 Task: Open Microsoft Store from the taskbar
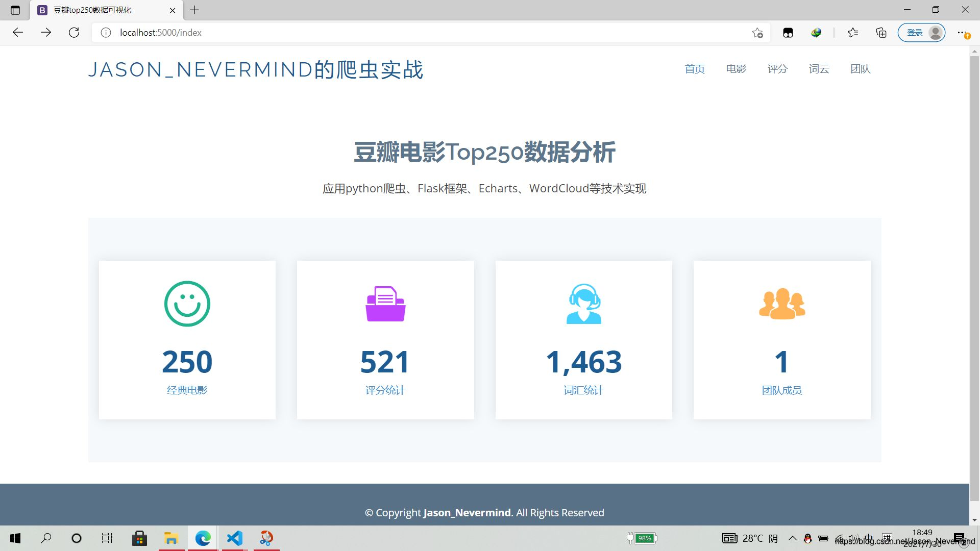(x=139, y=538)
